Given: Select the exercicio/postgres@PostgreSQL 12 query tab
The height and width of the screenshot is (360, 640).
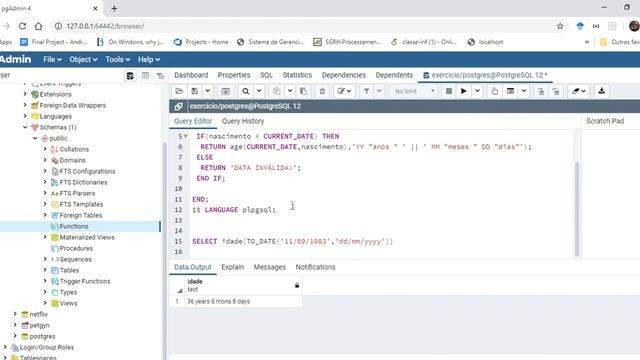Looking at the screenshot, I should [486, 75].
